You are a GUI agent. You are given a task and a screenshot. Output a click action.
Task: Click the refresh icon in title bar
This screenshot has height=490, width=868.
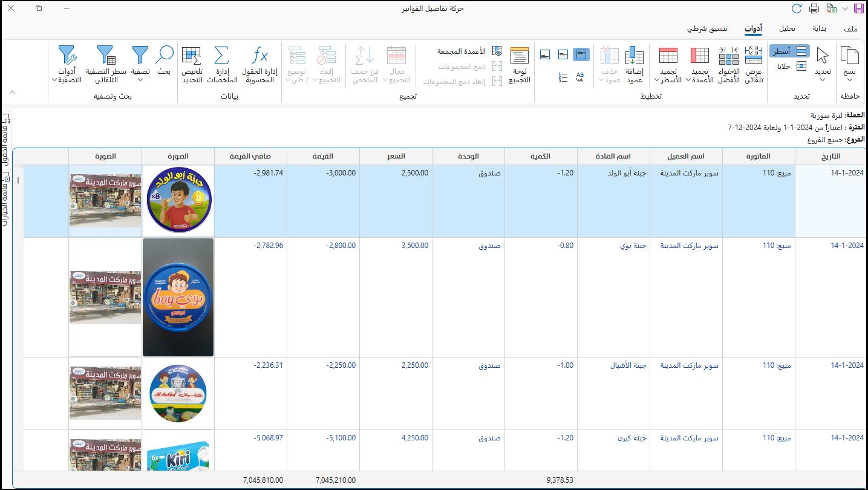[x=797, y=8]
